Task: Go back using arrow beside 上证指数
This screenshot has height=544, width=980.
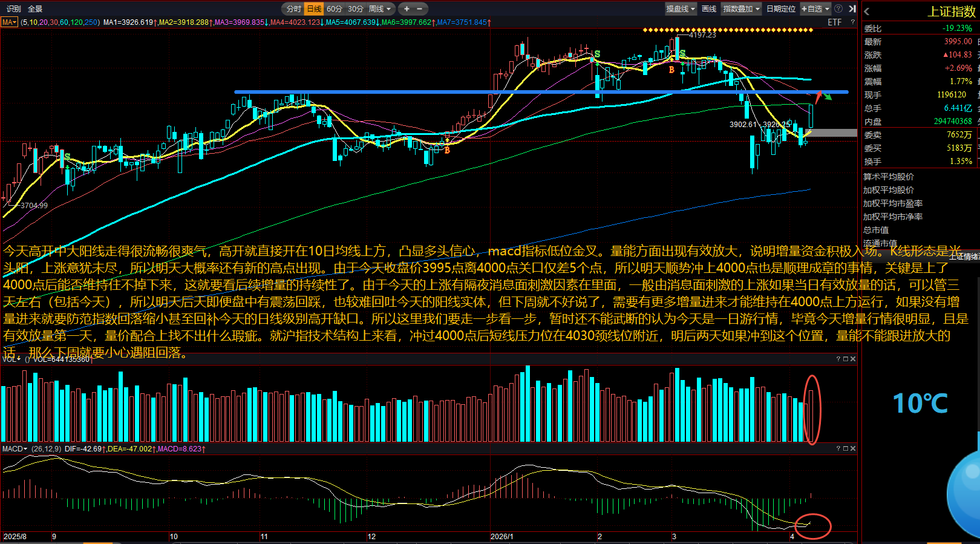Action: pos(867,11)
